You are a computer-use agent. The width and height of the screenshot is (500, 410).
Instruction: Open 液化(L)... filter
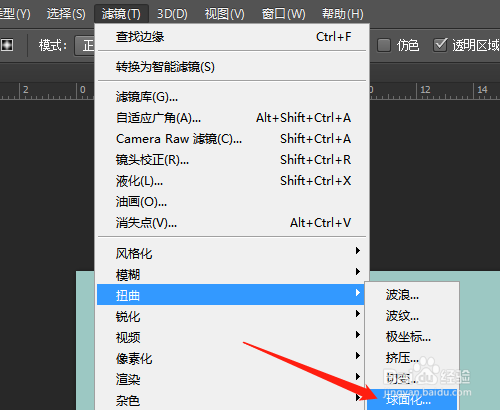(233, 181)
